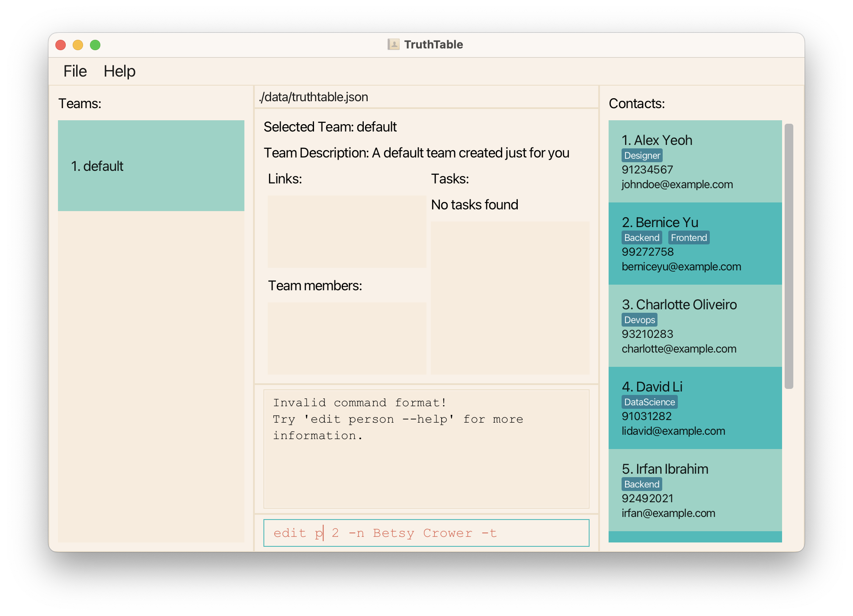Image resolution: width=853 pixels, height=616 pixels.
Task: Select Irfan Ibrahim contact card
Action: (695, 490)
